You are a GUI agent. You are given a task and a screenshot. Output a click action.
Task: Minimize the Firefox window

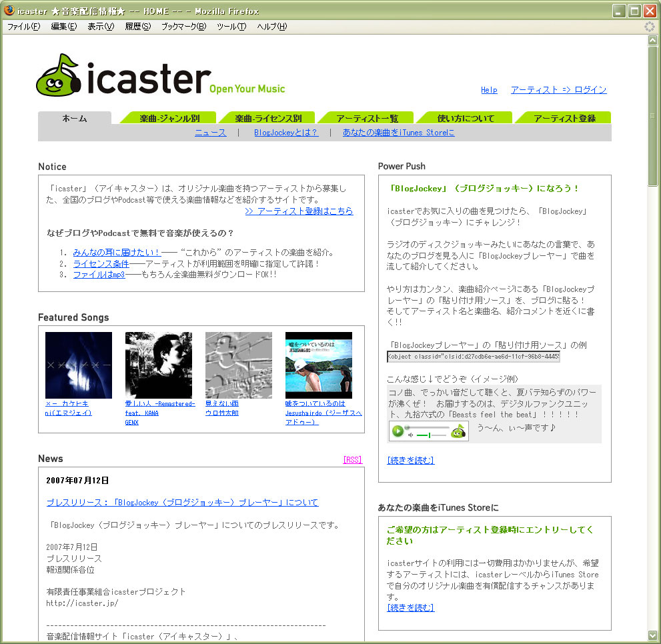click(x=619, y=11)
